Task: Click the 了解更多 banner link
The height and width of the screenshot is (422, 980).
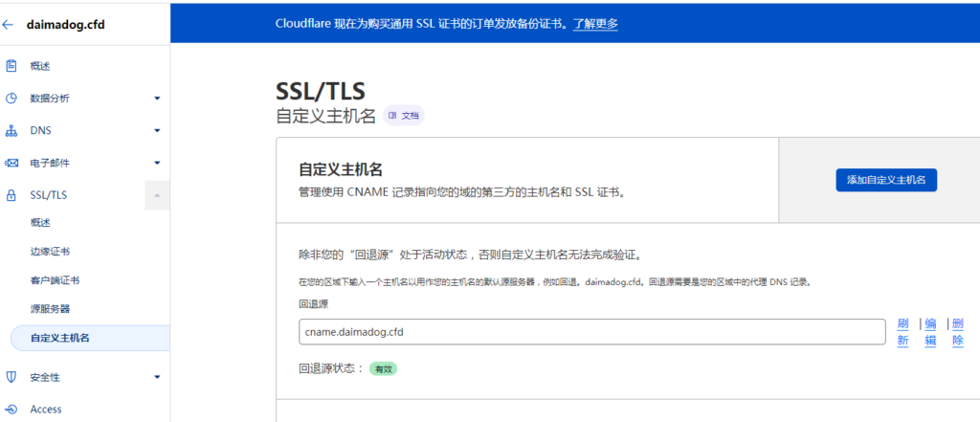Action: tap(595, 24)
